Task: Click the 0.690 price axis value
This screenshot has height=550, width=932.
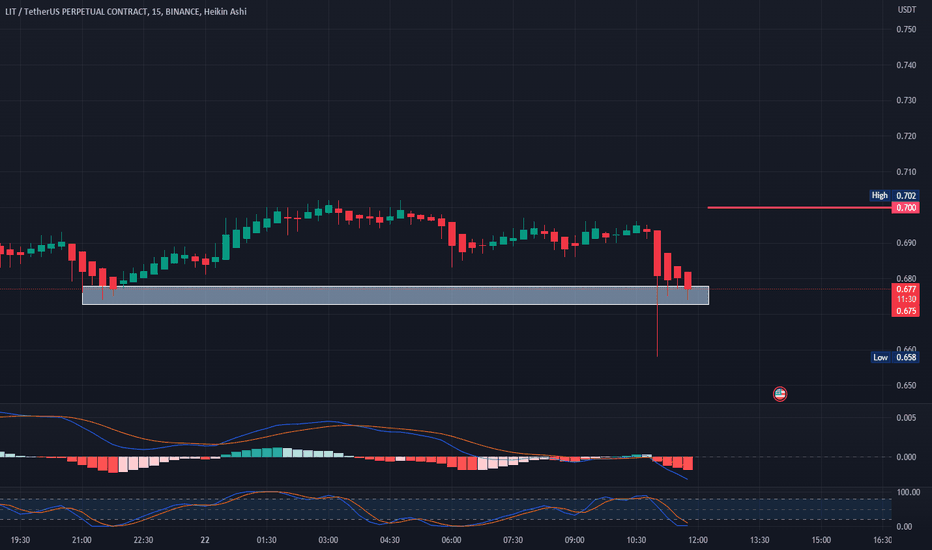Action: click(906, 243)
